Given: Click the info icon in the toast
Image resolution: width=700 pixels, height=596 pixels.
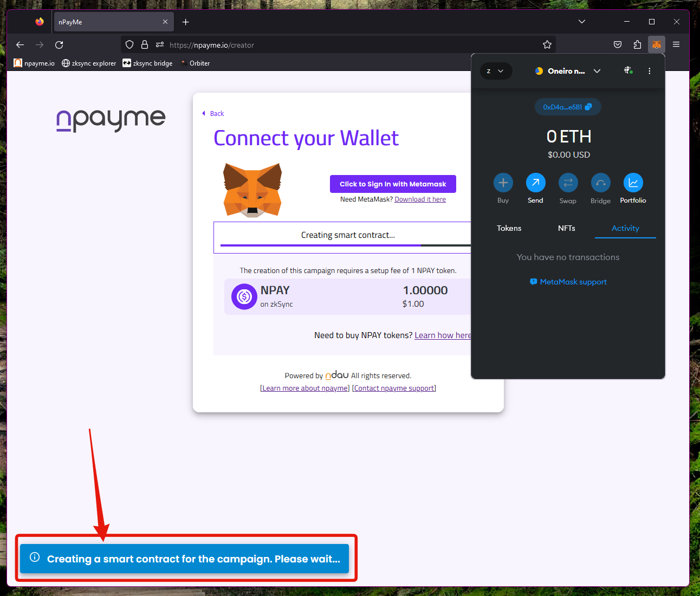Looking at the screenshot, I should pos(35,557).
